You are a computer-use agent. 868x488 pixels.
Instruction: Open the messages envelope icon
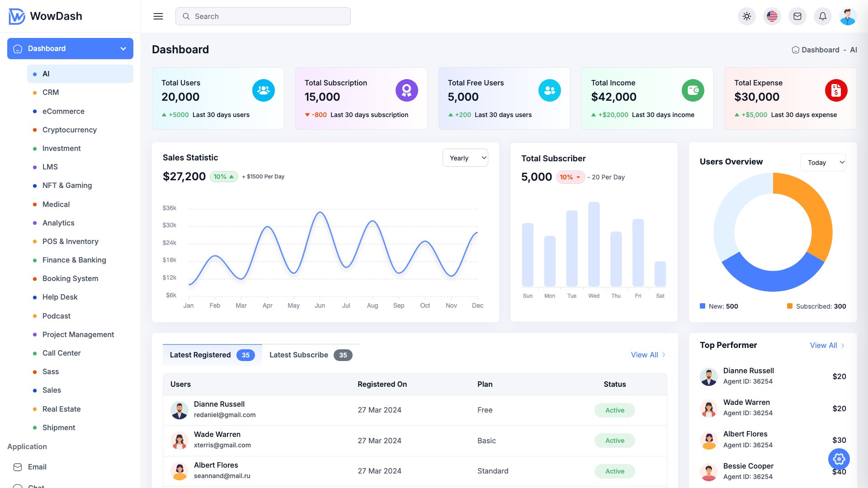tap(797, 16)
